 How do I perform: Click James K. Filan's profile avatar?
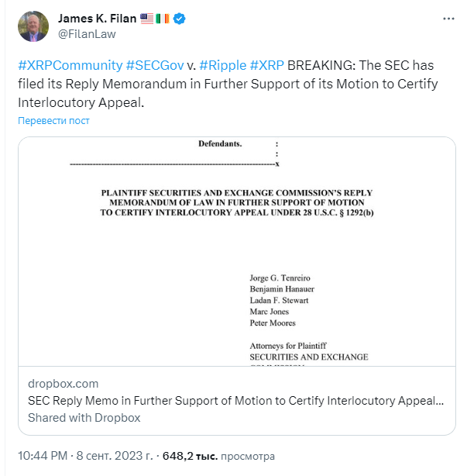pos(33,26)
